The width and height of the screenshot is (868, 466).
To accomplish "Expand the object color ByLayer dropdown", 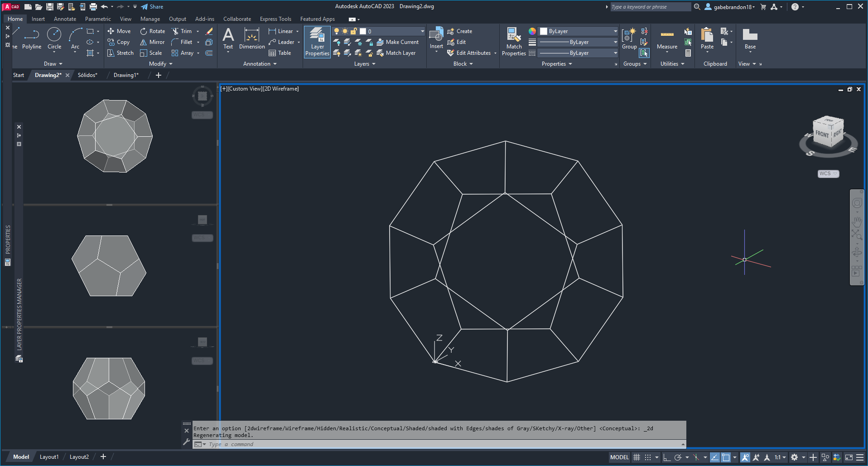I will (615, 31).
